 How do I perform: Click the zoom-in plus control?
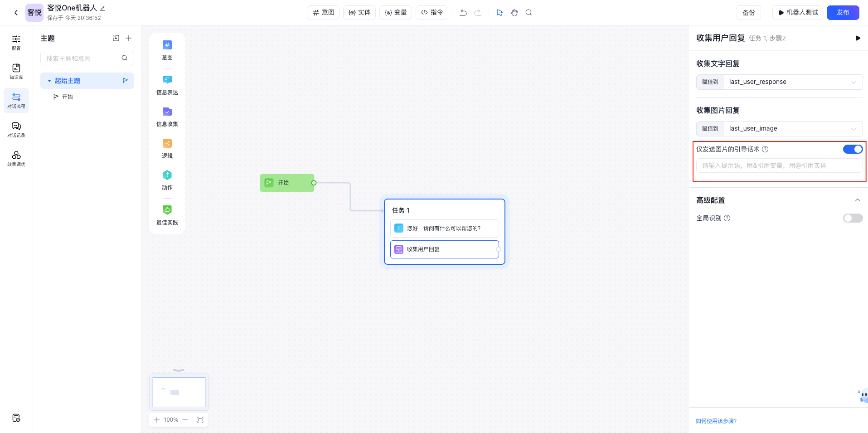tap(157, 420)
